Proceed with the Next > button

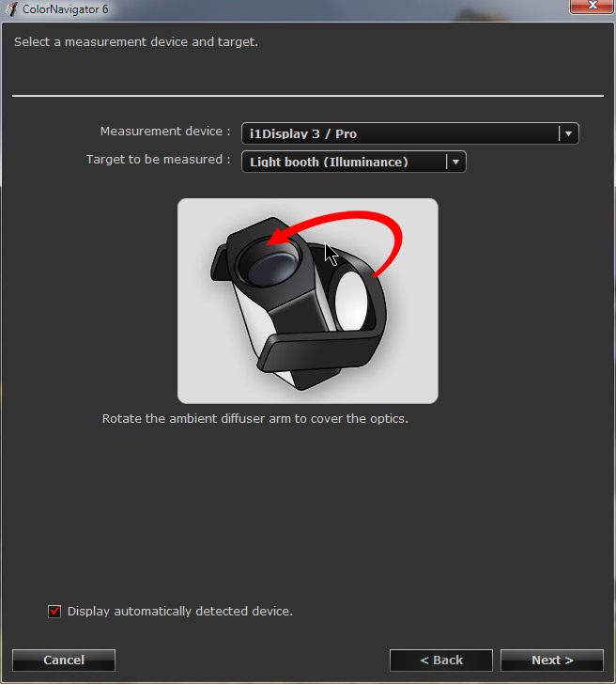(x=552, y=660)
